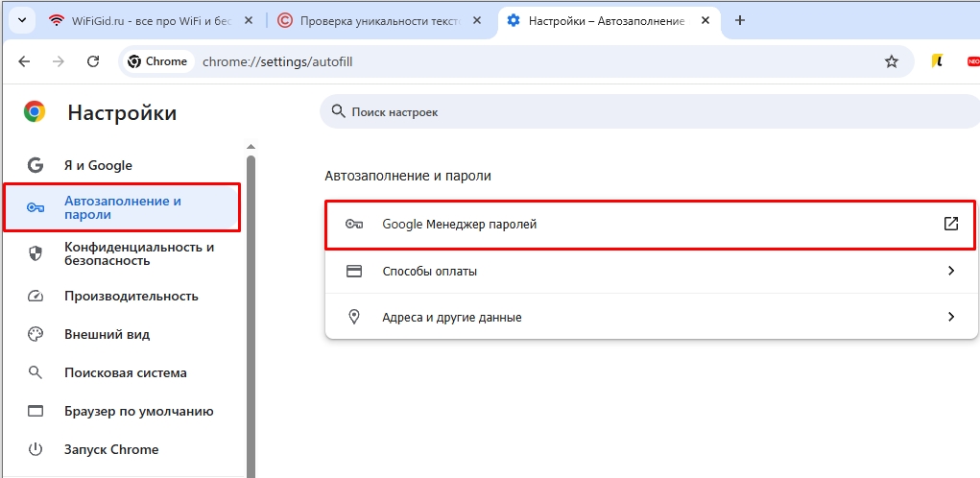Click the browser window icon for Браузер по умолчанию
Viewport: 980px width, 478px height.
point(36,411)
